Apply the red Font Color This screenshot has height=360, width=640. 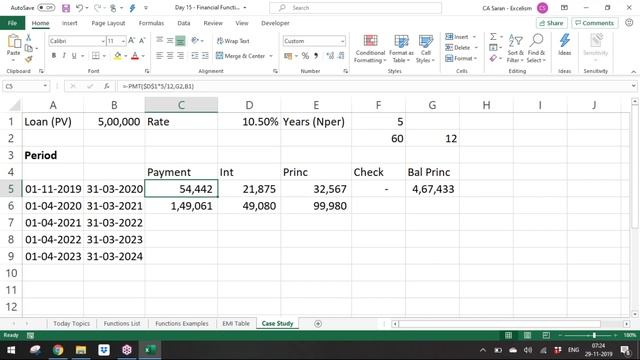click(135, 56)
